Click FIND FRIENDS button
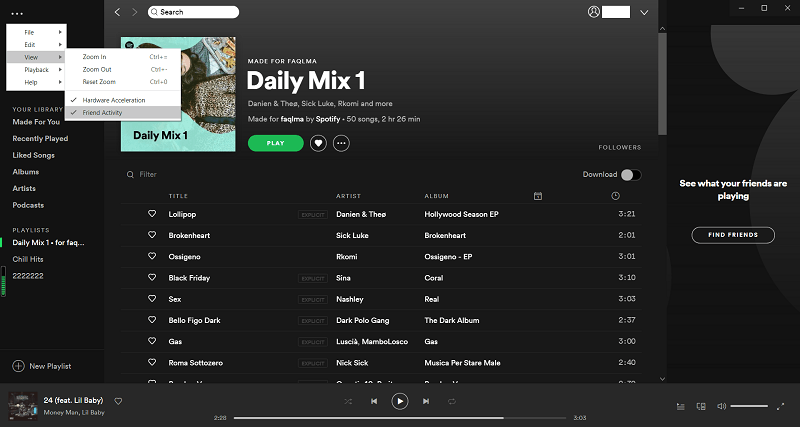The height and width of the screenshot is (427, 800). point(733,235)
